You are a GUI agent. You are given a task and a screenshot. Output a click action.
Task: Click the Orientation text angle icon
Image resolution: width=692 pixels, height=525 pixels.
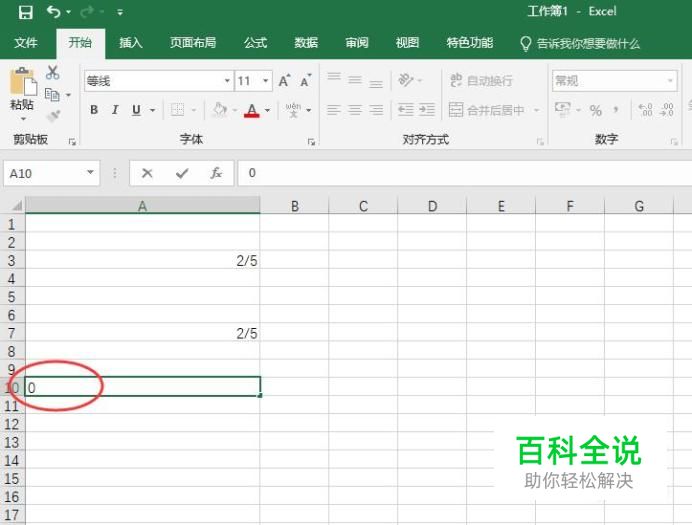pos(406,80)
